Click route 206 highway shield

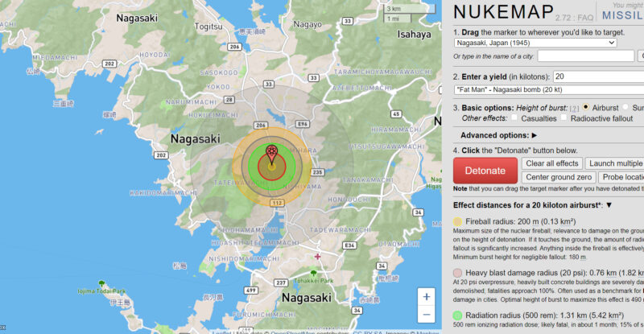click(x=260, y=126)
